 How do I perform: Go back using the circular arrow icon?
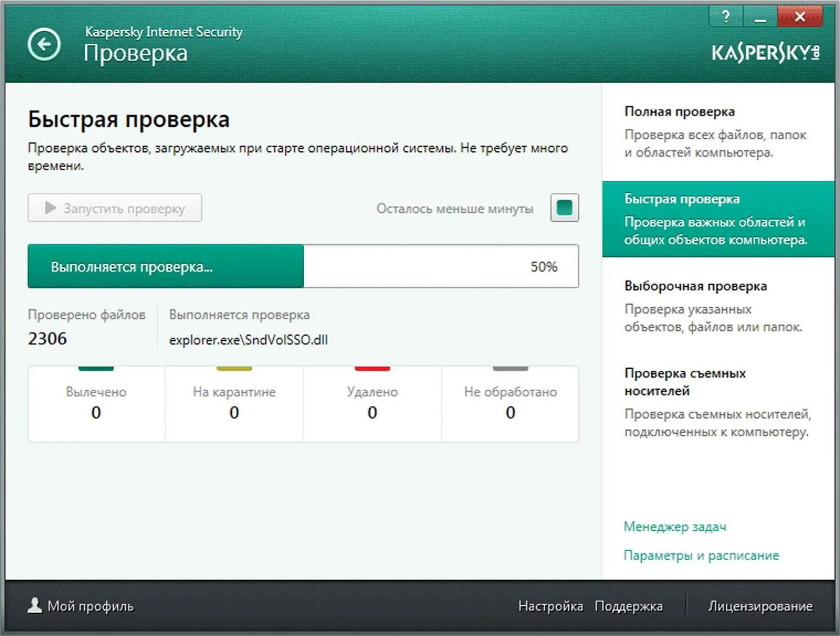point(44,44)
